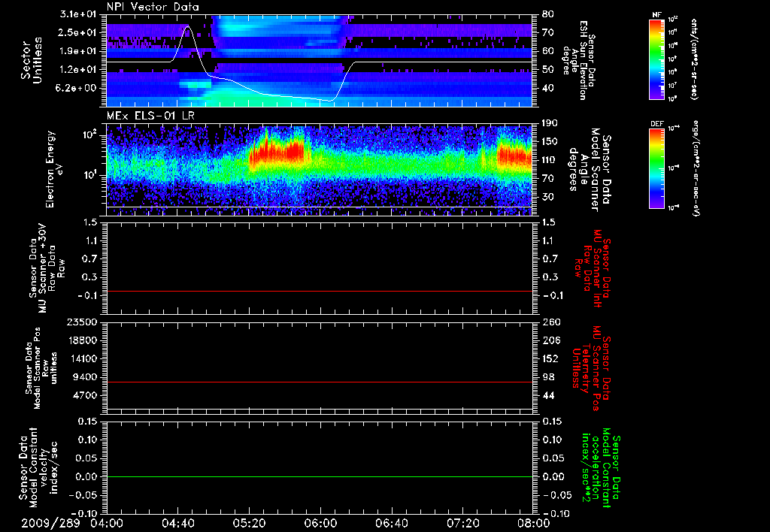
Task: Click the "44" telemetry tick label
Action: tap(548, 395)
